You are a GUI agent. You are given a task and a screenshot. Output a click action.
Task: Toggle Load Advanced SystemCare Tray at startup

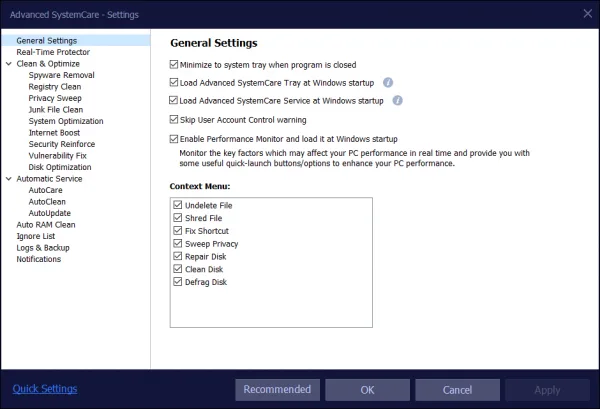pos(174,83)
